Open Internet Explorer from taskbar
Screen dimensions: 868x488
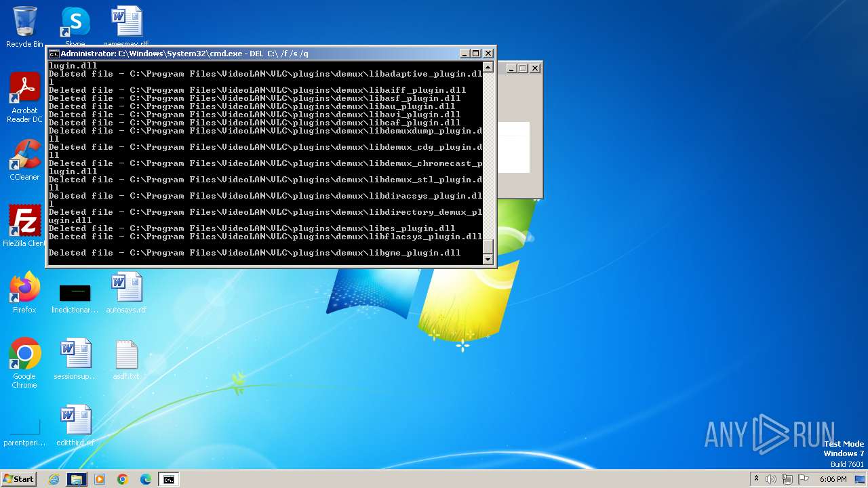coord(54,479)
